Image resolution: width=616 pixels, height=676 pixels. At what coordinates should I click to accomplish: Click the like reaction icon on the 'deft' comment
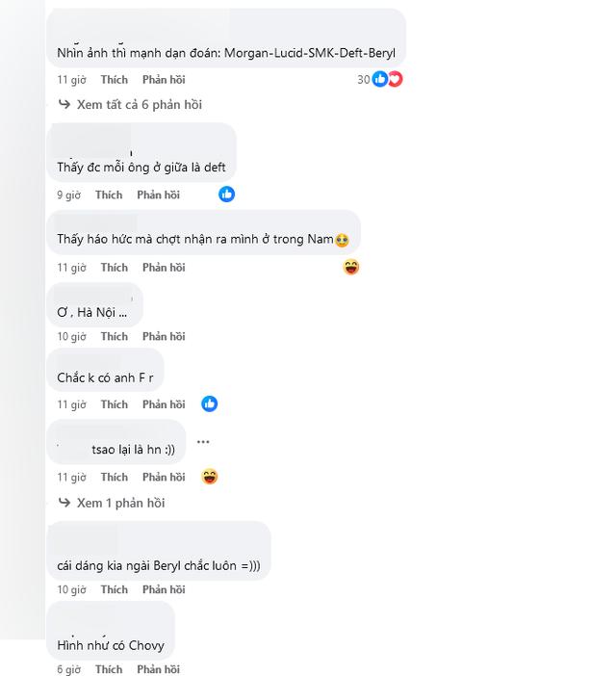click(227, 195)
